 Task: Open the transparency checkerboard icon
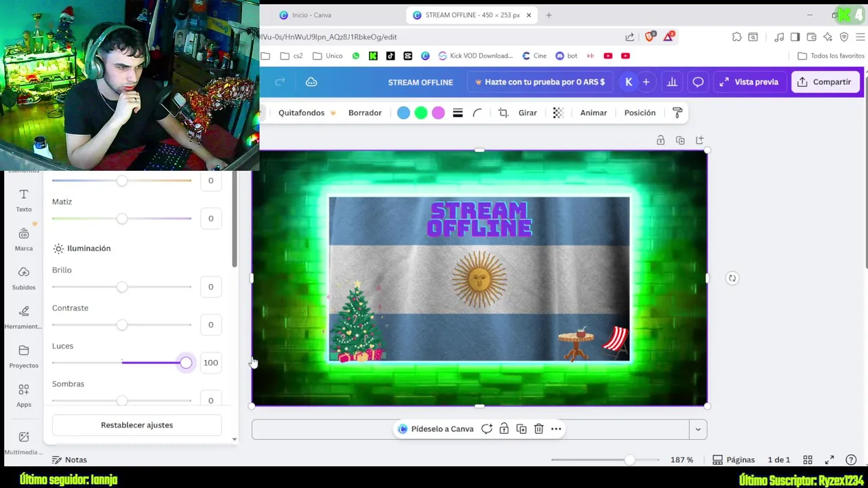[x=558, y=113]
